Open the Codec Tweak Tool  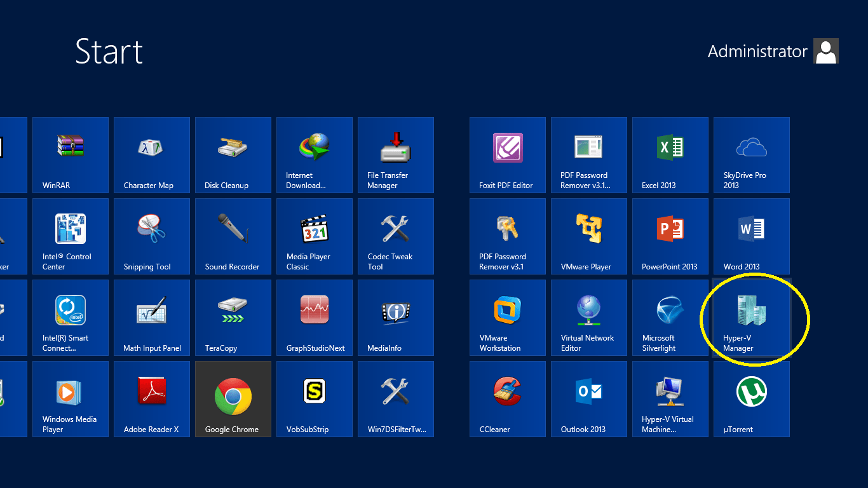[395, 236]
